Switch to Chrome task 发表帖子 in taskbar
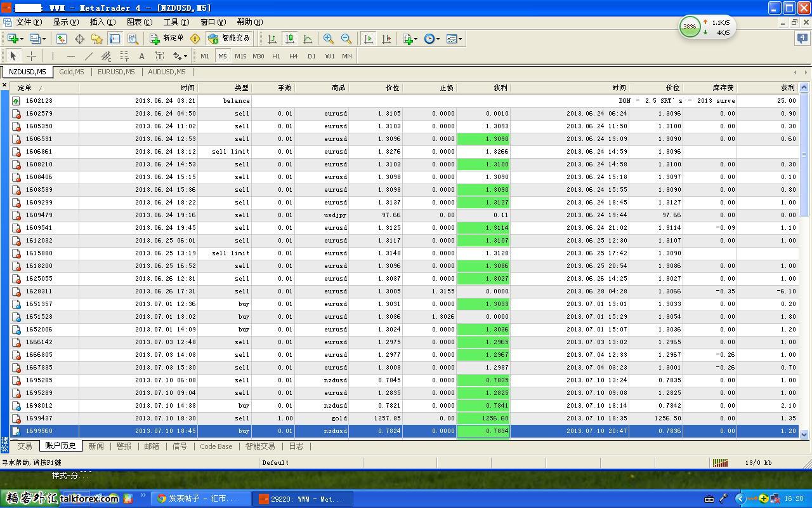 [201, 499]
